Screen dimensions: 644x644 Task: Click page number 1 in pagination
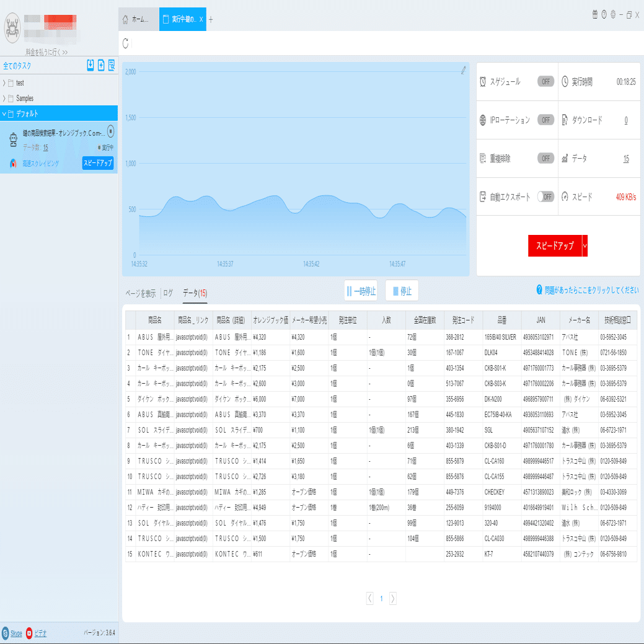click(x=381, y=598)
